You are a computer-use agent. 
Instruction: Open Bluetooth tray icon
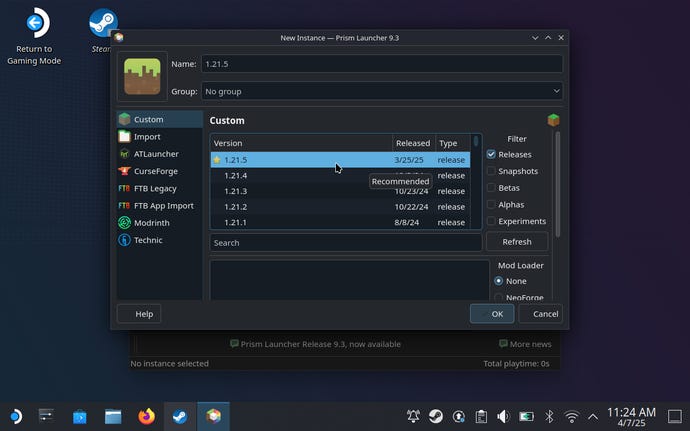(549, 416)
